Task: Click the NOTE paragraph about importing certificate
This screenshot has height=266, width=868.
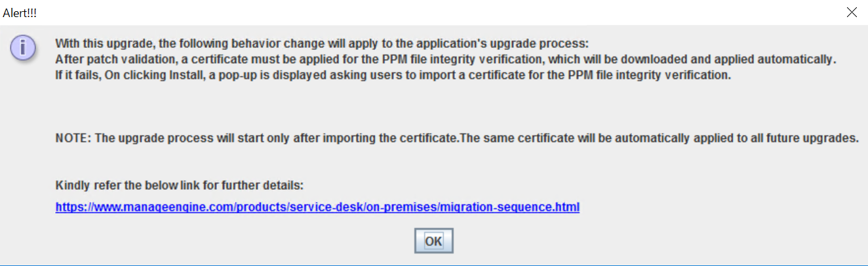Action: [x=457, y=139]
